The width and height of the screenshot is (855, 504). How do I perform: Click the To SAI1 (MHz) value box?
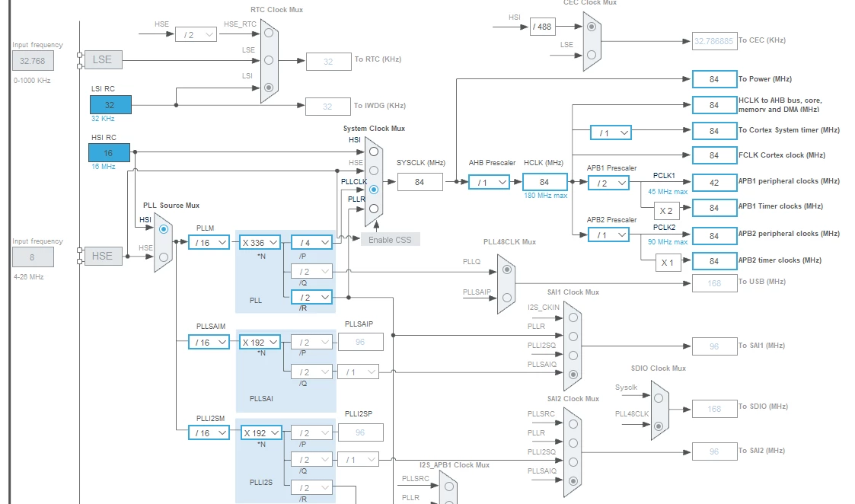click(x=714, y=346)
